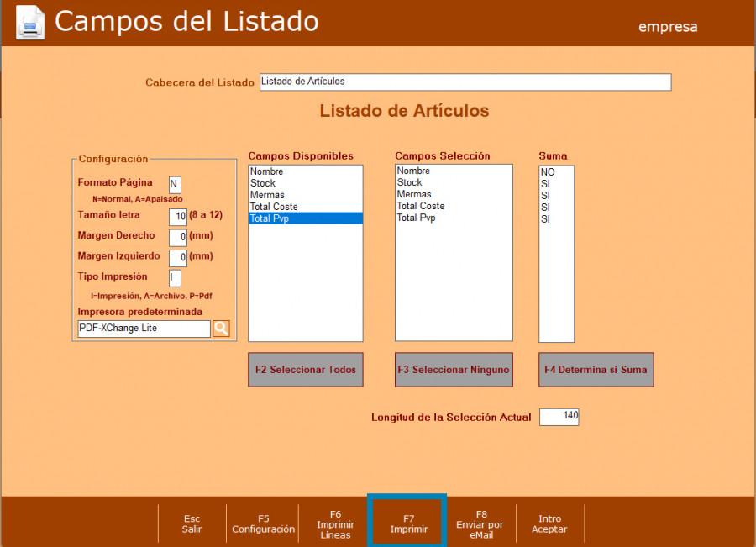Focus the Formato Página field
756x547 pixels.
[x=175, y=184]
